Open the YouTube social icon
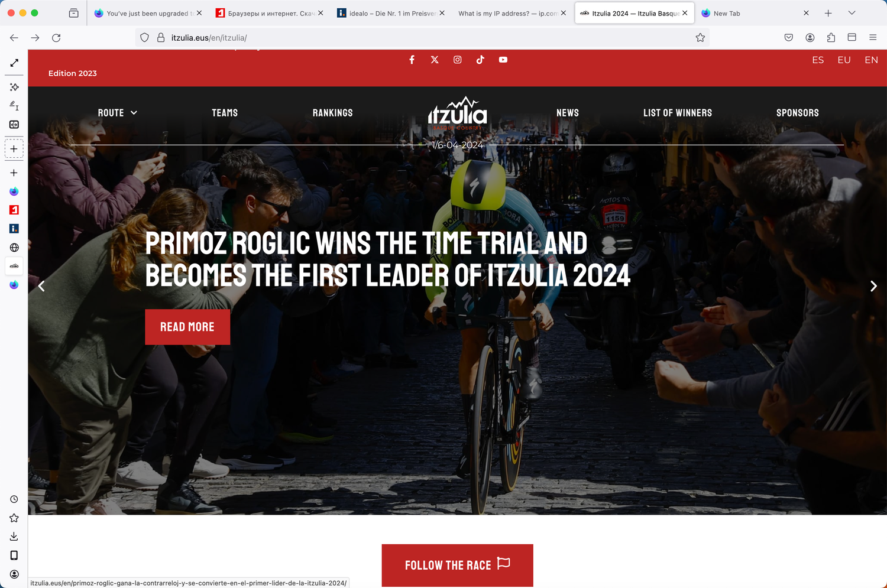 (x=503, y=60)
